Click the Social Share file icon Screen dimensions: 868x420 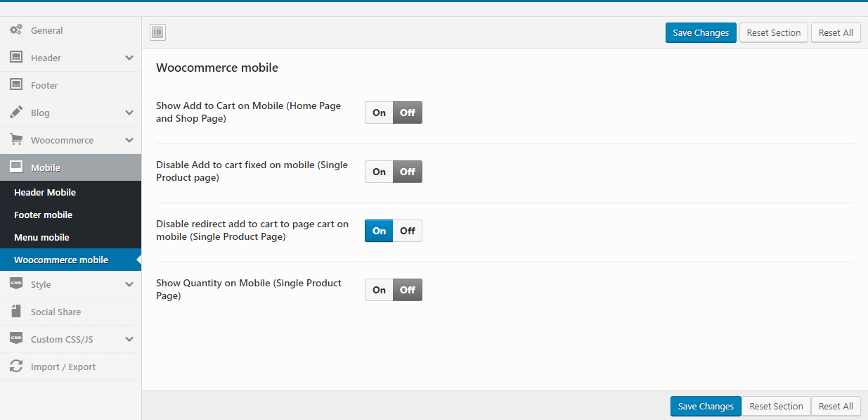point(15,312)
